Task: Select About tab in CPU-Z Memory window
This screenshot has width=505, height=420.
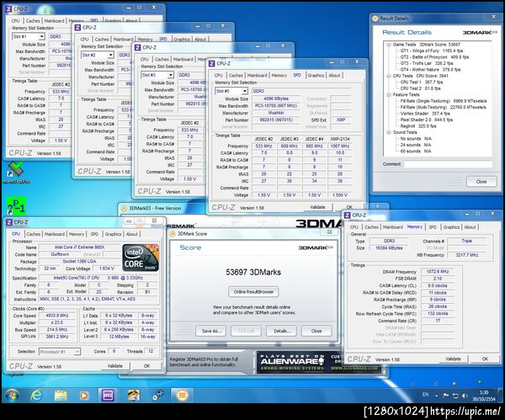Action: click(470, 227)
